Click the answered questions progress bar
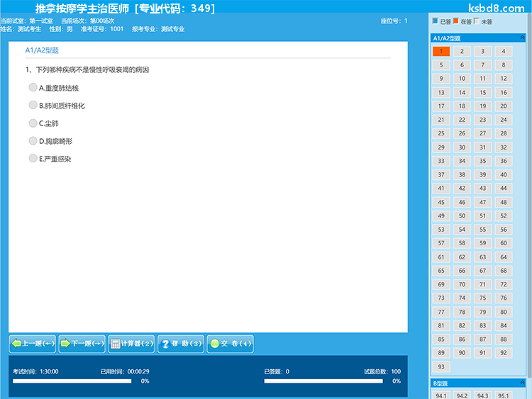The image size is (532, 399). [323, 381]
